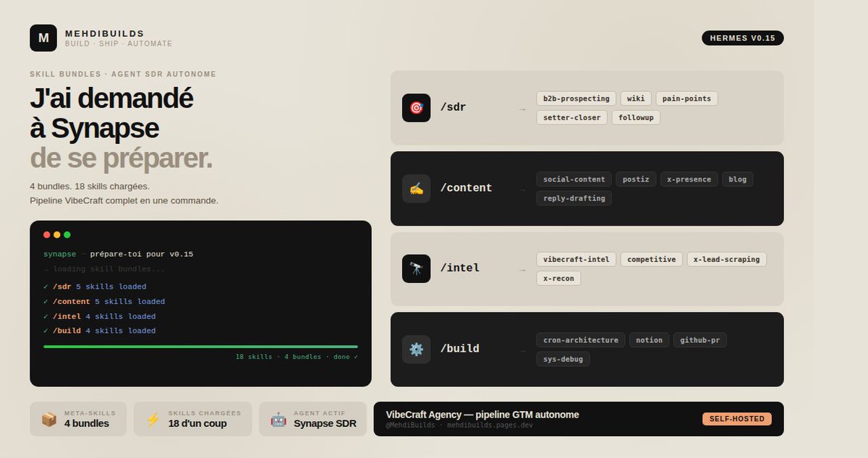Click terminal line '/intel 4 skills loaded'
Image resolution: width=868 pixels, height=458 pixels.
coord(99,316)
